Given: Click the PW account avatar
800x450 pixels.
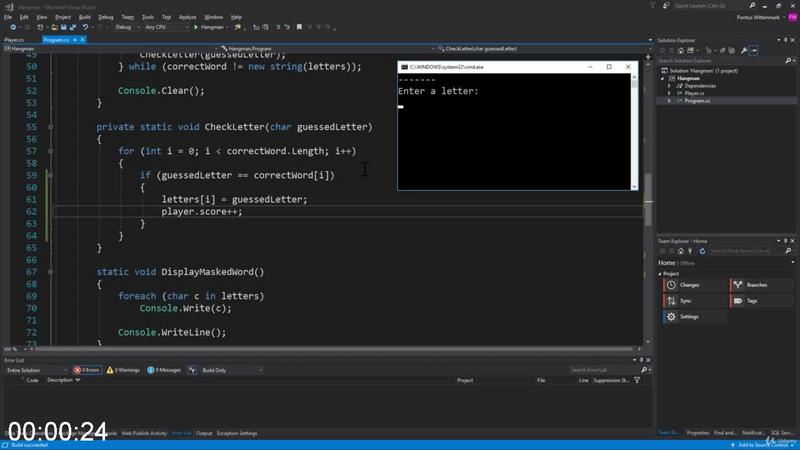Looking at the screenshot, I should tap(792, 17).
